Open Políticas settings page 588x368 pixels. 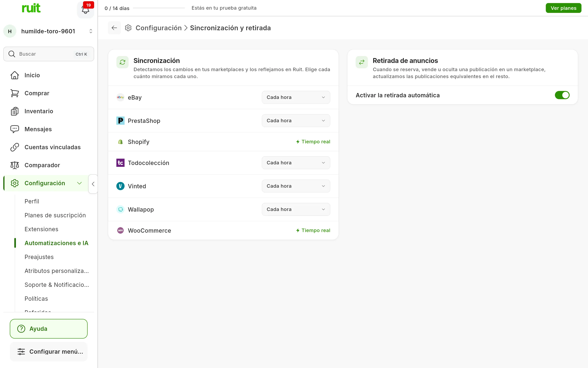point(36,299)
